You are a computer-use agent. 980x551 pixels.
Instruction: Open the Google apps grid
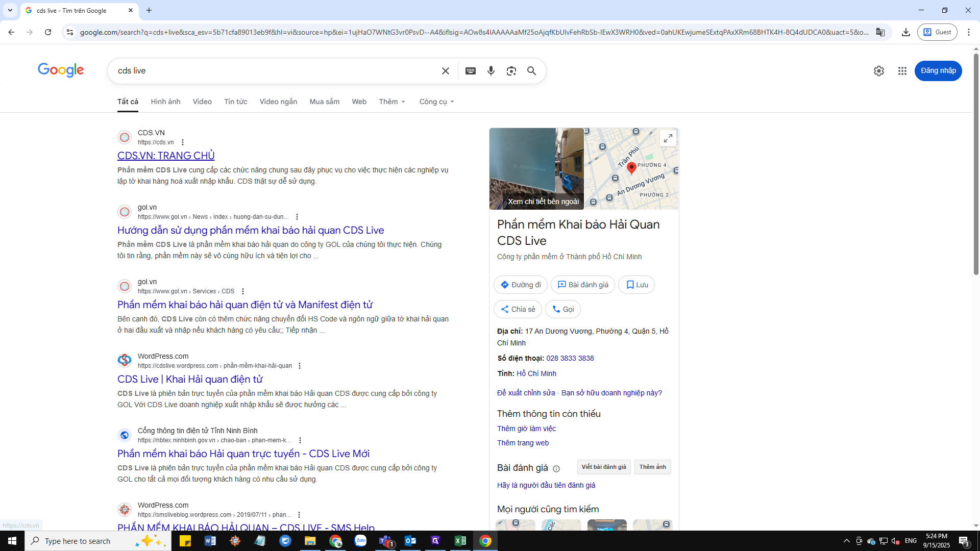(902, 71)
